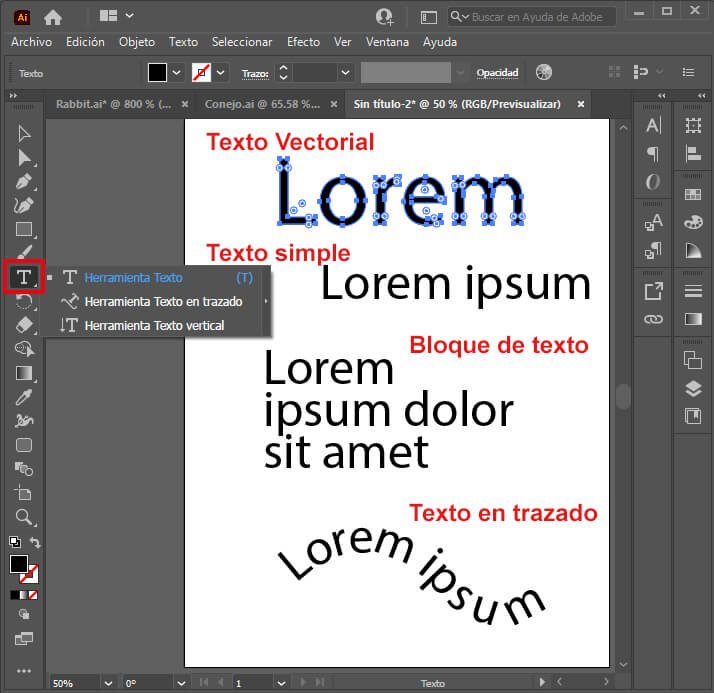714x693 pixels.
Task: Open the Character panel icon
Action: pyautogui.click(x=653, y=125)
